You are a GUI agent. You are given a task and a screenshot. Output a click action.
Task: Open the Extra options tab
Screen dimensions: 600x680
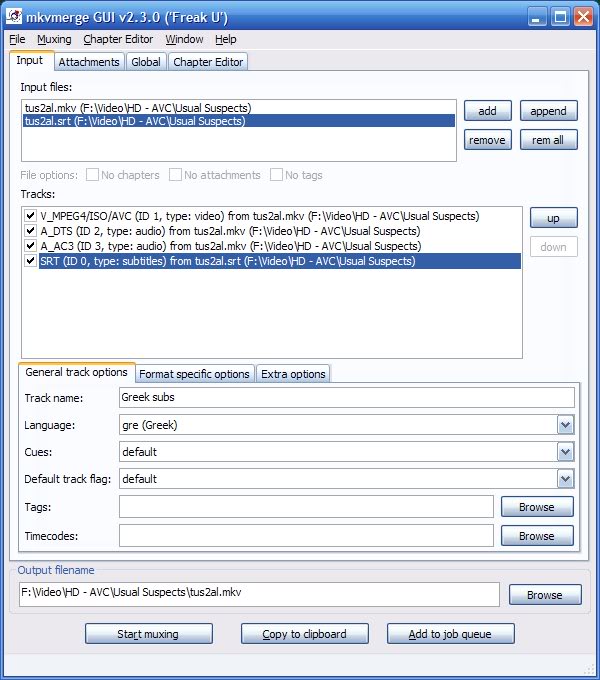pyautogui.click(x=293, y=374)
